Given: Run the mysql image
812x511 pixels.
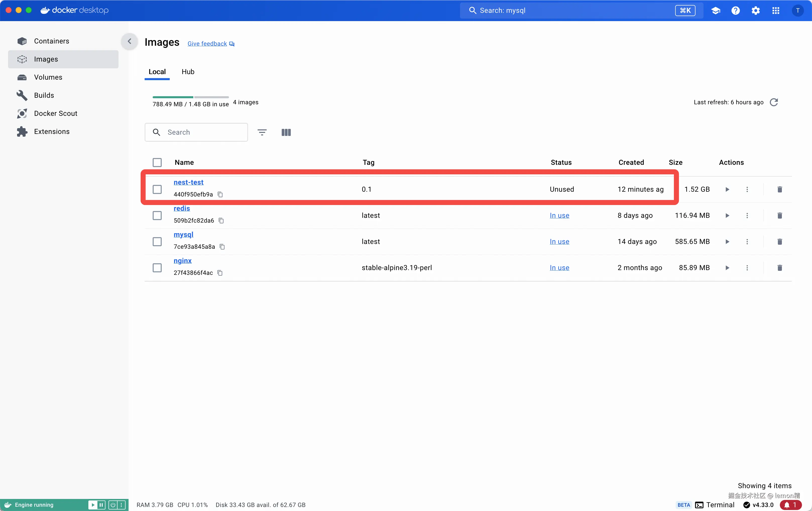Looking at the screenshot, I should tap(727, 242).
